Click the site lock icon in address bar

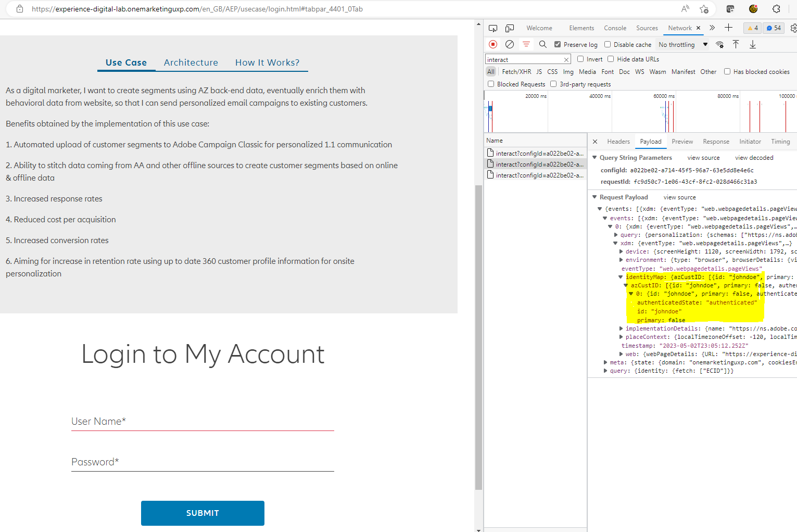(20, 9)
